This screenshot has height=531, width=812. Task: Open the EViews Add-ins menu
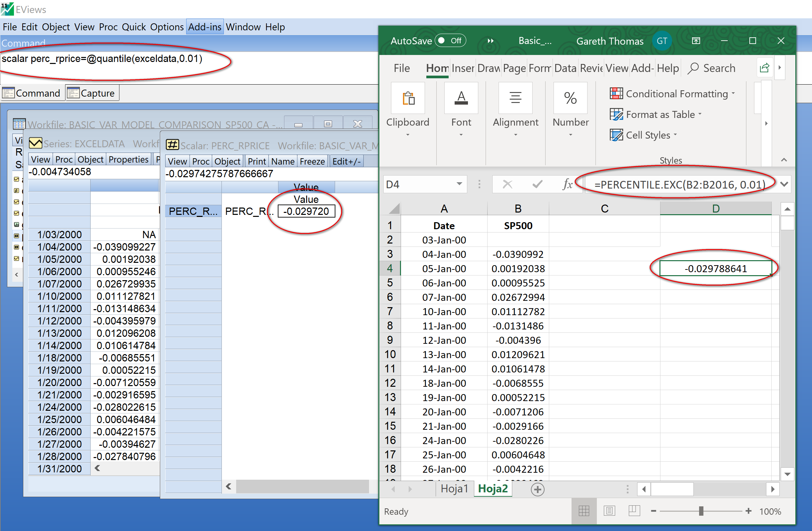[205, 27]
